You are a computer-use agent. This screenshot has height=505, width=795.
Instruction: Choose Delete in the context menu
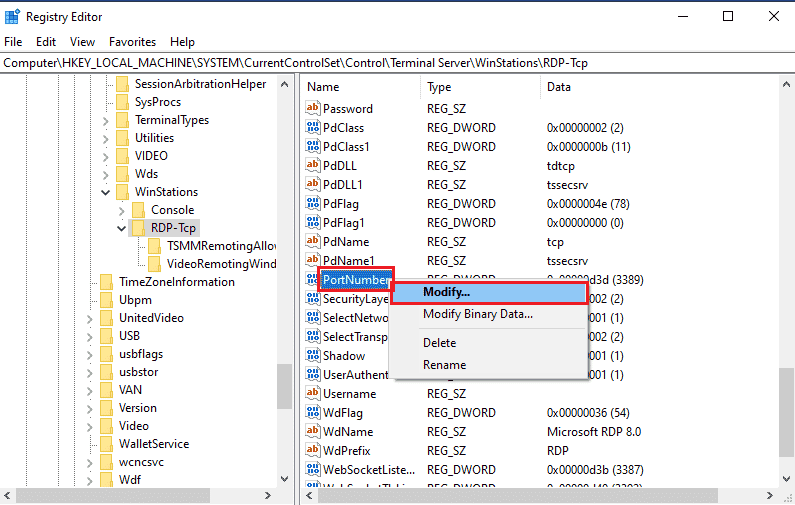pyautogui.click(x=489, y=343)
